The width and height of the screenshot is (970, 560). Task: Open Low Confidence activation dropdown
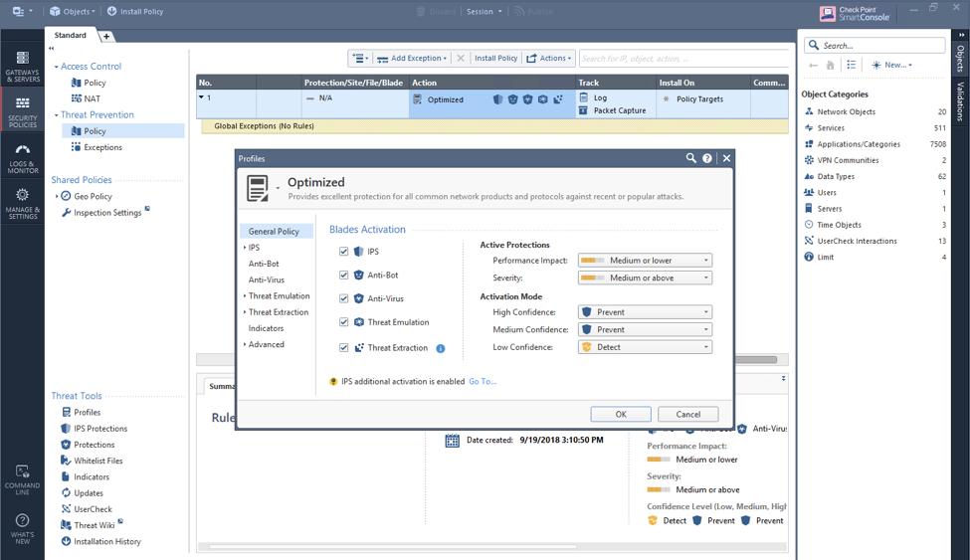645,347
